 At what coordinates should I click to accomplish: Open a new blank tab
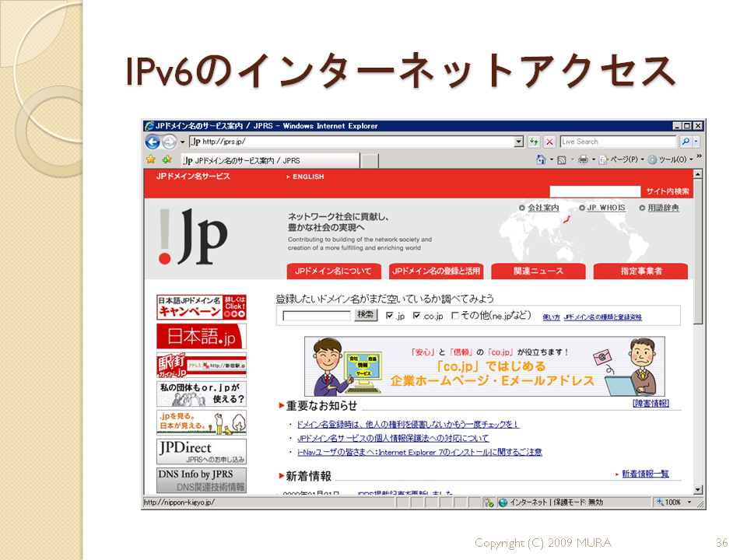370,161
